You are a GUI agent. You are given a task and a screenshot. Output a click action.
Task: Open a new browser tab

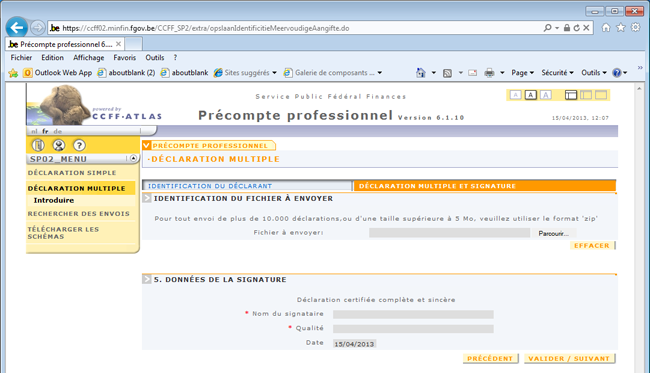tap(133, 44)
